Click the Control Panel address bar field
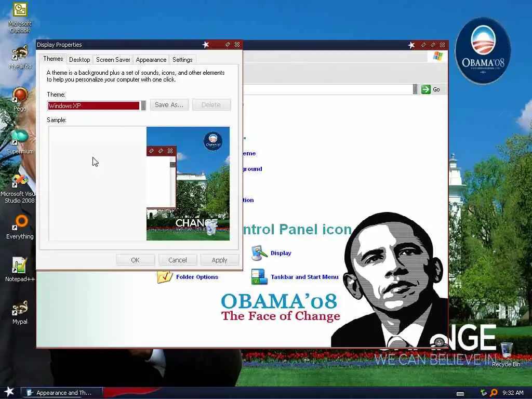The width and height of the screenshot is (532, 399). pos(327,89)
